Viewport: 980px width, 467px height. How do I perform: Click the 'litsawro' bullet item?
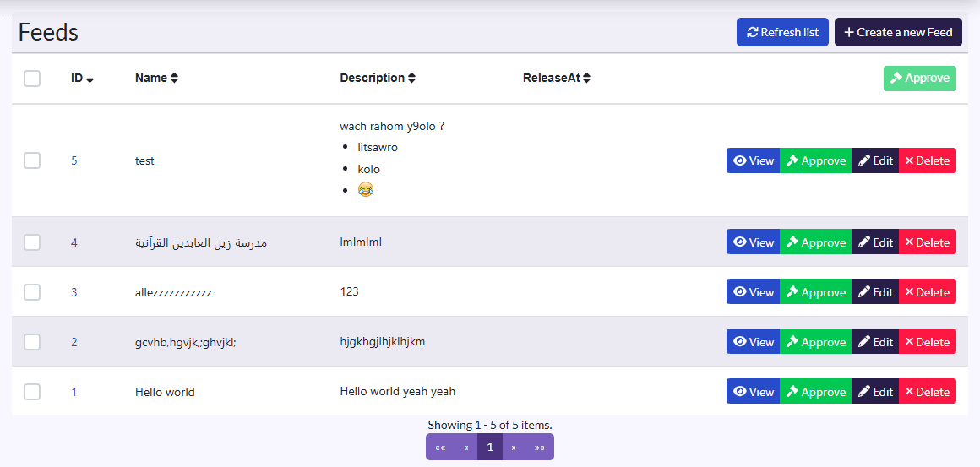click(x=378, y=147)
